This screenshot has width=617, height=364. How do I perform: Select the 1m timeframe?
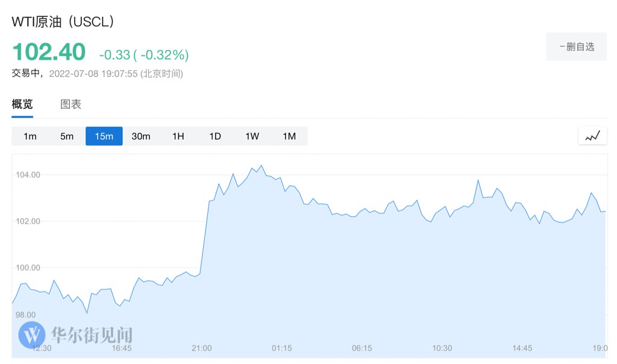tap(30, 136)
